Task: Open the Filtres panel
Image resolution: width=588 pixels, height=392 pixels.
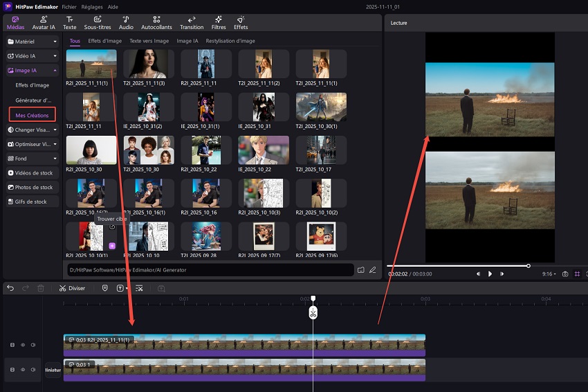Action: [218, 22]
